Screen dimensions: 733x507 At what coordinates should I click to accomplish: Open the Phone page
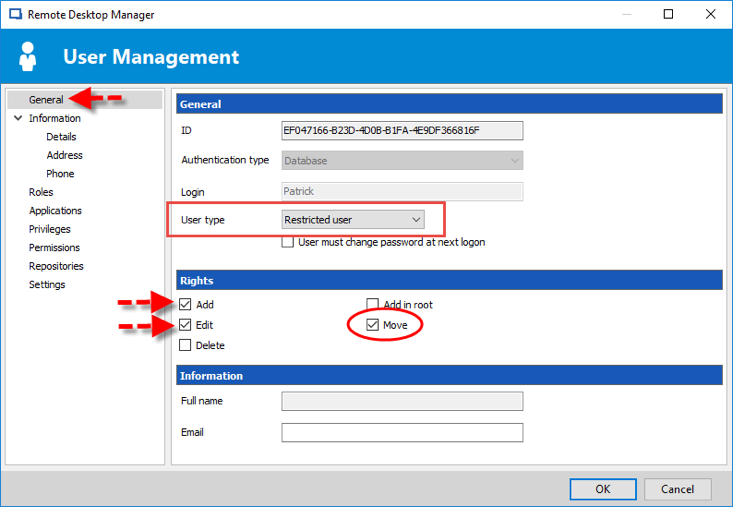point(60,174)
